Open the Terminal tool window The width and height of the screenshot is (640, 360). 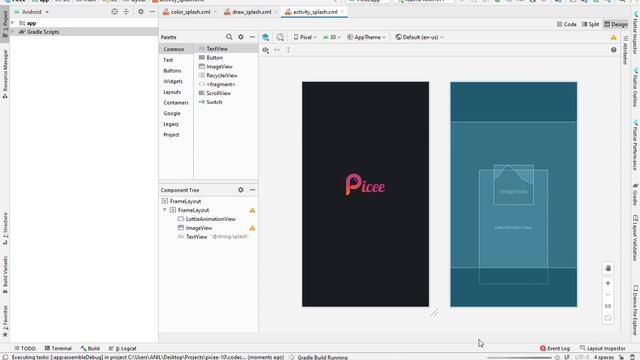[x=58, y=348]
